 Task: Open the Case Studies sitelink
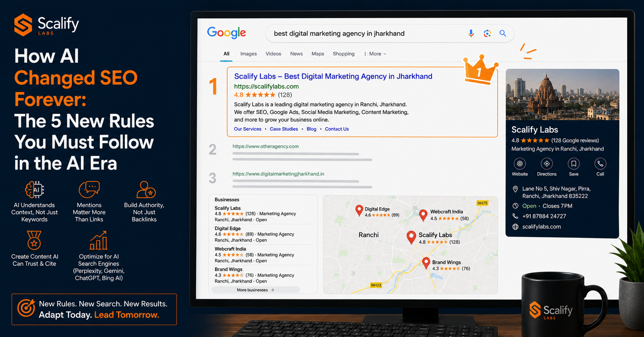(284, 129)
